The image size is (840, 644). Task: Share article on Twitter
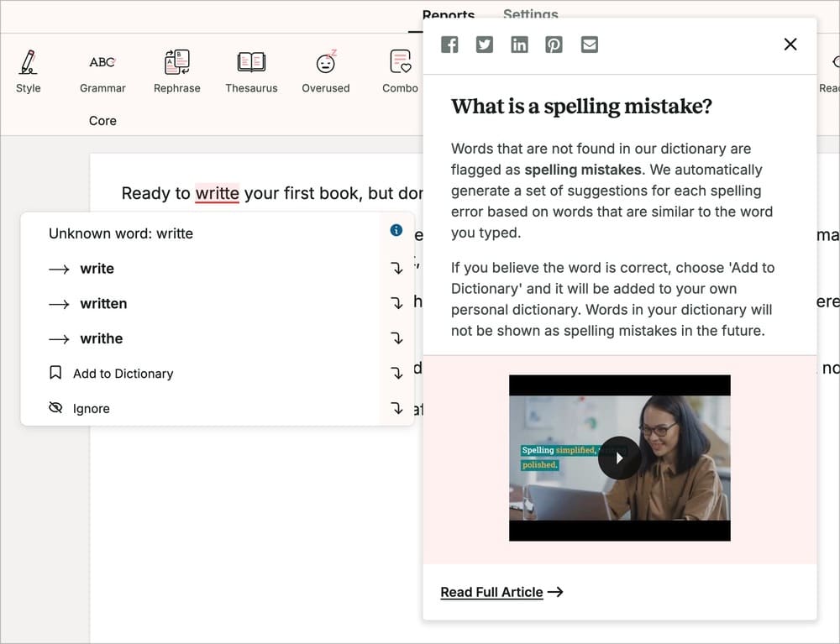coord(485,45)
